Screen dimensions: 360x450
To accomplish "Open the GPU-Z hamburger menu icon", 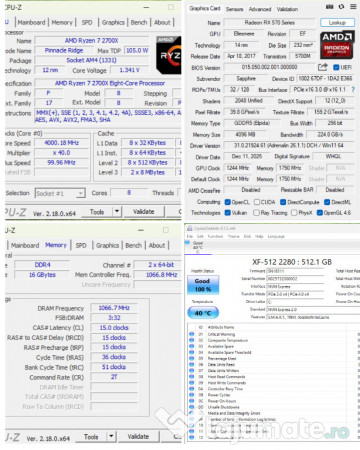I will click(353, 7).
